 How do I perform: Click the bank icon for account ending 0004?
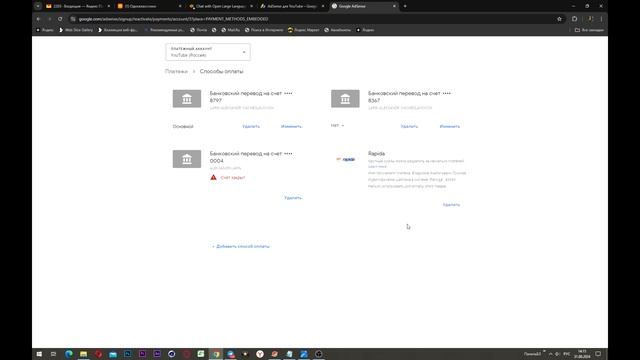click(x=187, y=159)
